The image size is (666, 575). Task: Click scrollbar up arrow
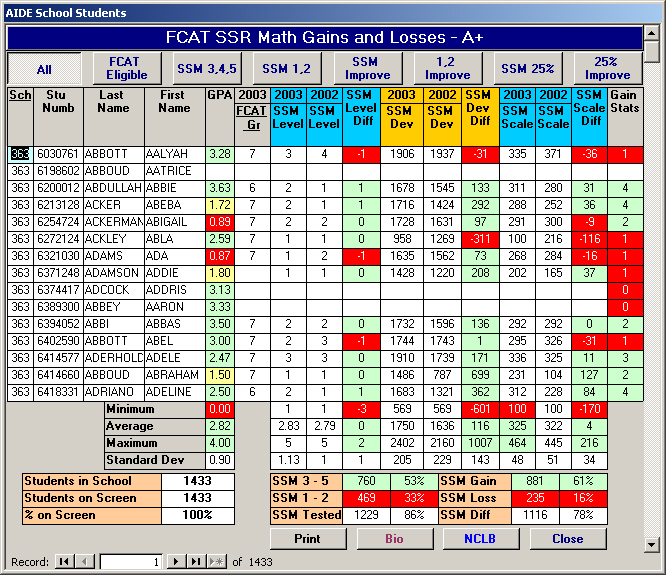652,32
